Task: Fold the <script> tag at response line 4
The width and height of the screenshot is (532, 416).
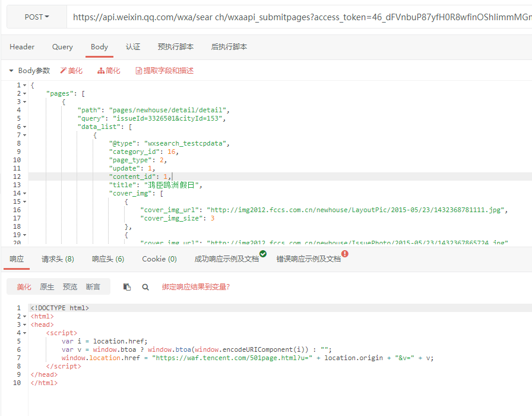Action: [x=25, y=333]
